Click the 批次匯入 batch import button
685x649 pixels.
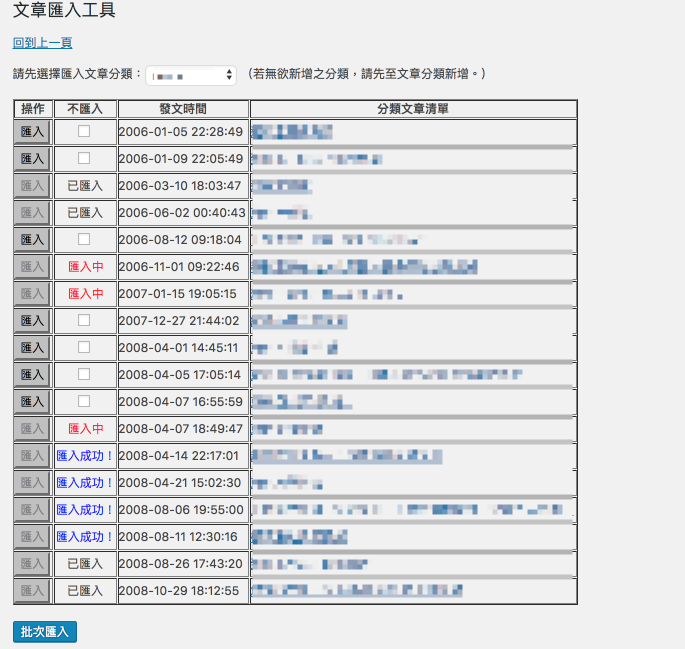coord(45,632)
